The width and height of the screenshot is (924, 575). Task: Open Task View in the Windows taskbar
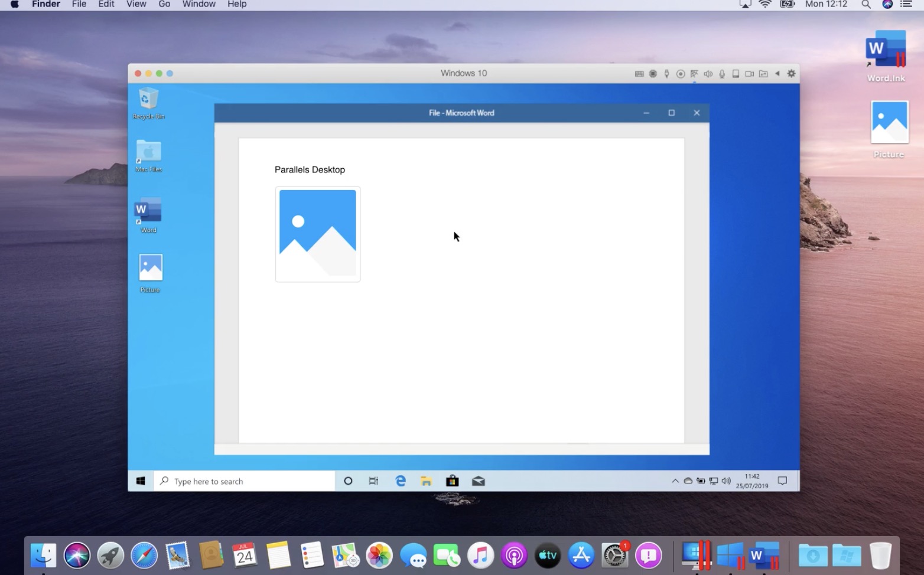373,481
